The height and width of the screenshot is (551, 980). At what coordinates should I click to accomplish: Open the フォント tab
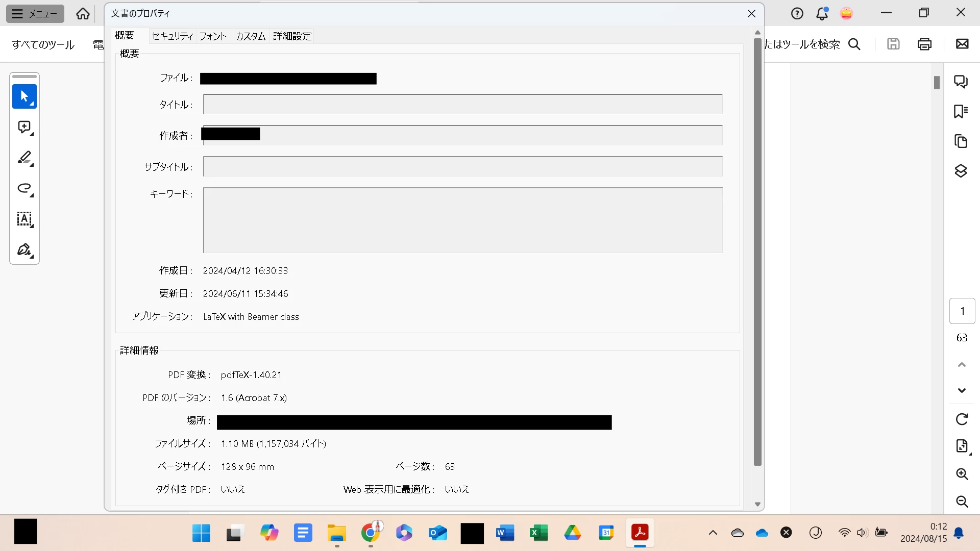tap(213, 36)
